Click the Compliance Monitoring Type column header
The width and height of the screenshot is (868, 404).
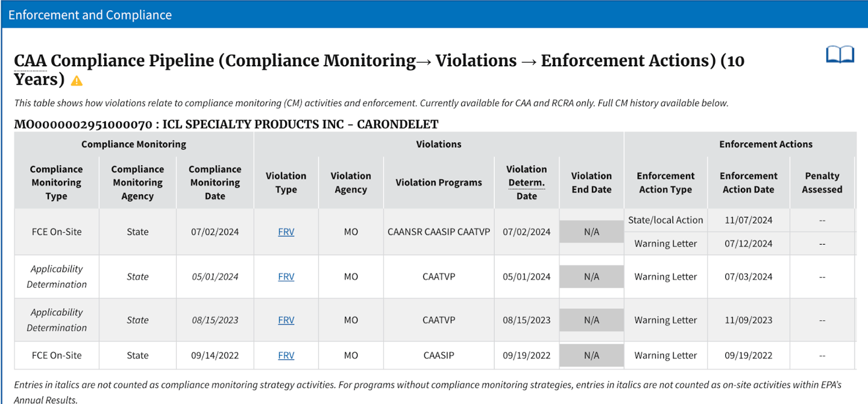click(57, 183)
